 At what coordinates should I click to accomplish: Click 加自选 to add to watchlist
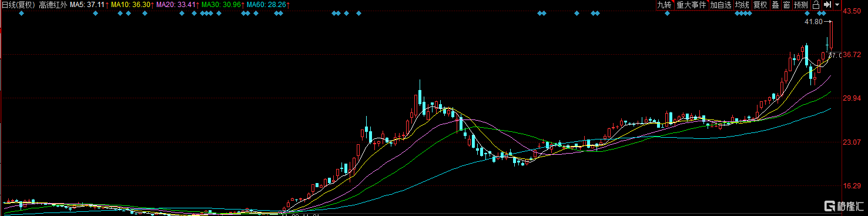pos(721,5)
